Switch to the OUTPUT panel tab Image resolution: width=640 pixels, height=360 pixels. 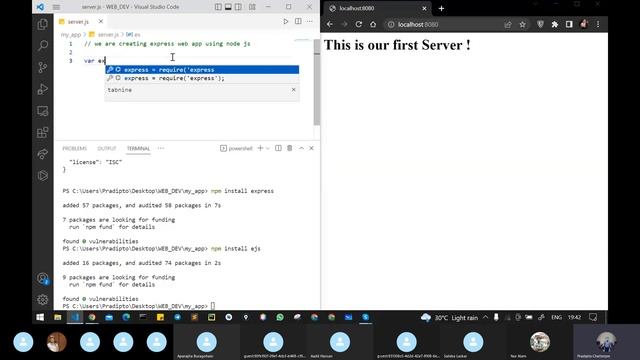click(x=107, y=148)
